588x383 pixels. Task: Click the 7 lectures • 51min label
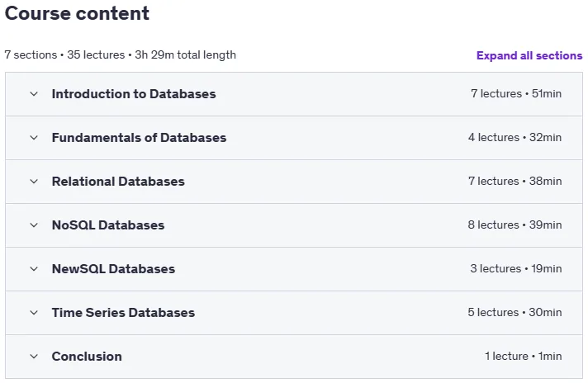point(516,94)
